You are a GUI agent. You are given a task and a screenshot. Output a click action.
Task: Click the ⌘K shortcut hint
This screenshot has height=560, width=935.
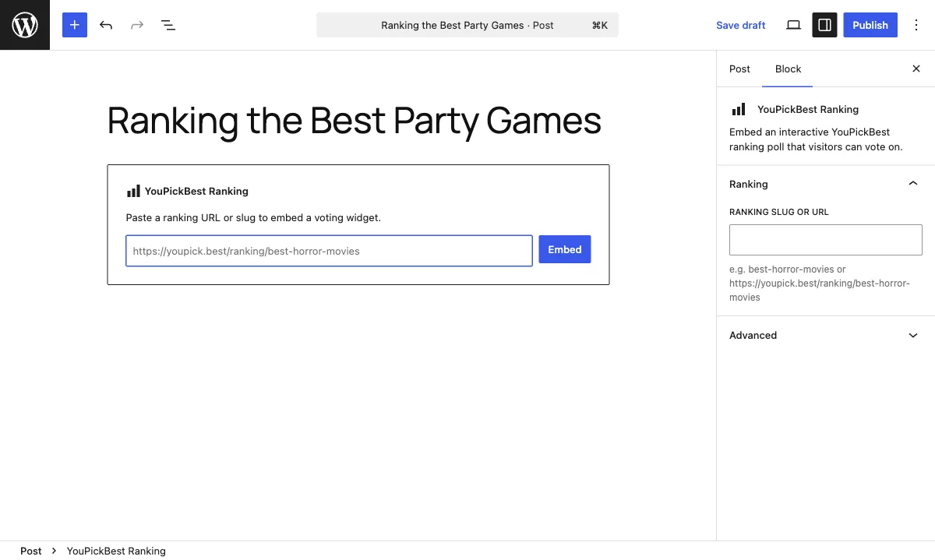tap(599, 25)
